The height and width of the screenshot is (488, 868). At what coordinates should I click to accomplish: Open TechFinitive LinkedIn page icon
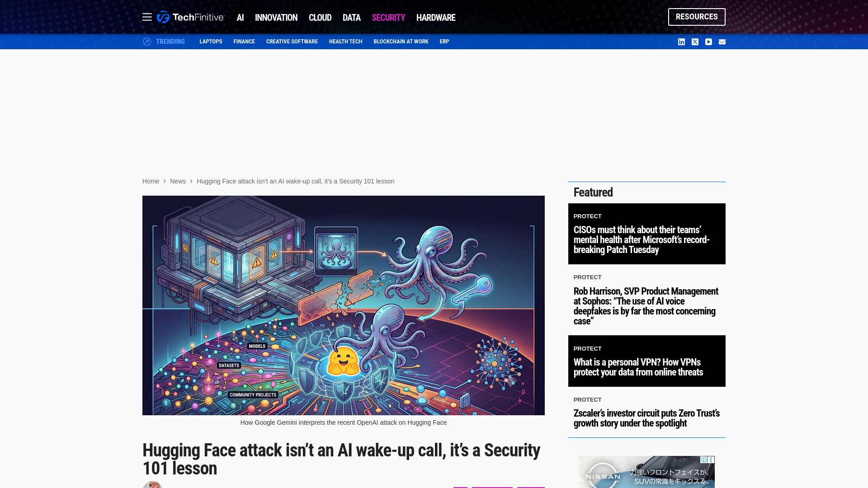[681, 42]
